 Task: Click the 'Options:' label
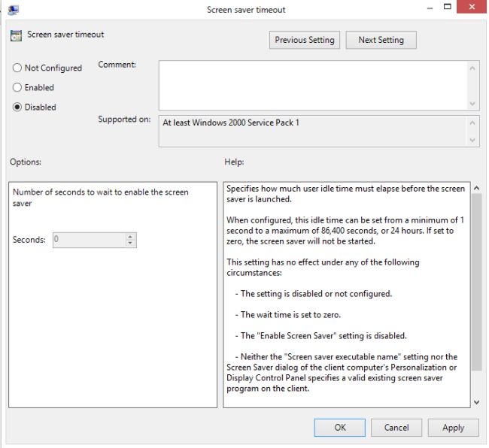(x=26, y=162)
